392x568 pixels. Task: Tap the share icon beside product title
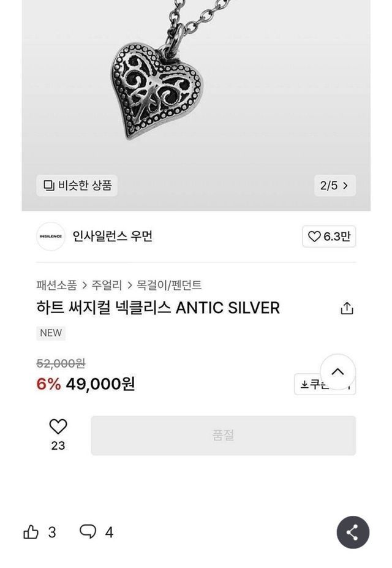[347, 308]
